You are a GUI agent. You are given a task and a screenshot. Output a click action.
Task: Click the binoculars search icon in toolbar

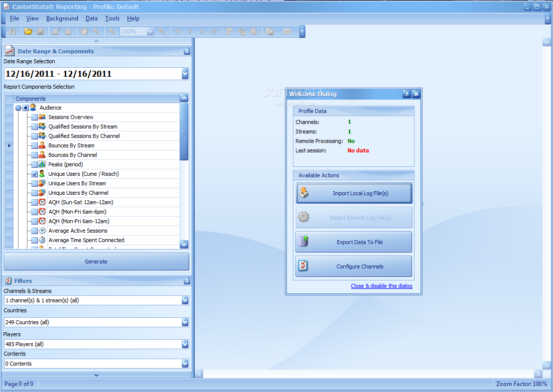[12, 31]
